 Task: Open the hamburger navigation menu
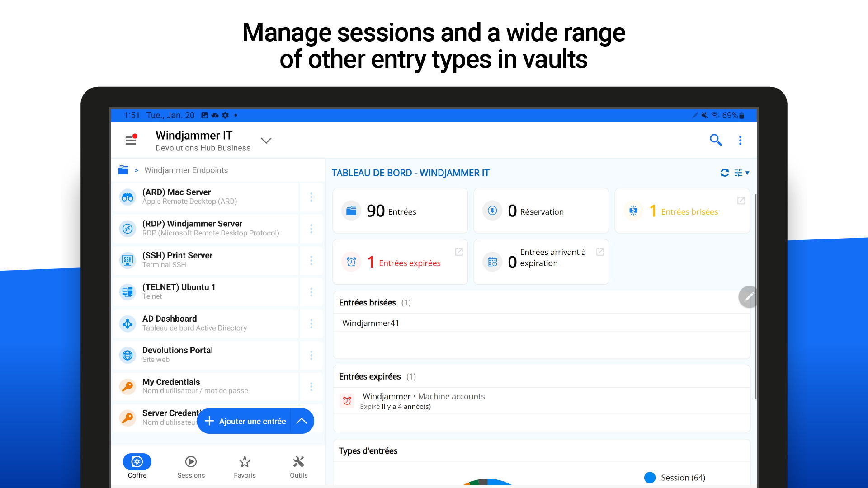pos(131,140)
